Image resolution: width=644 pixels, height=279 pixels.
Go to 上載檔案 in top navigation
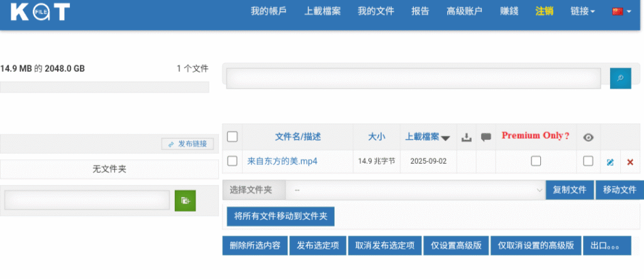point(323,11)
